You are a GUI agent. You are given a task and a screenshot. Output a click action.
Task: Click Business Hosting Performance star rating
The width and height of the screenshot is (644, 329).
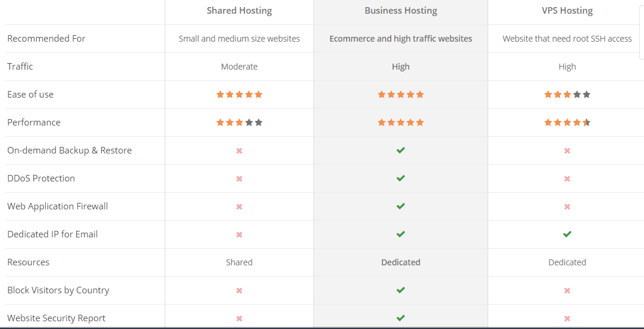coord(401,123)
